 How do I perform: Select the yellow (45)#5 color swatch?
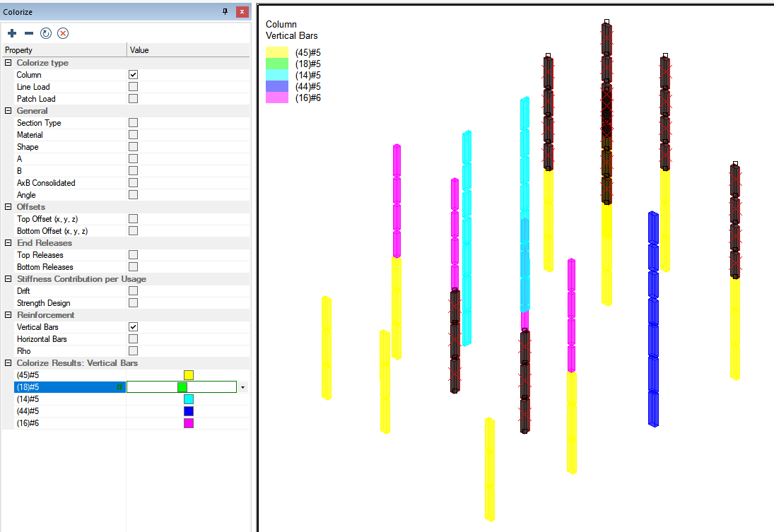pos(189,375)
